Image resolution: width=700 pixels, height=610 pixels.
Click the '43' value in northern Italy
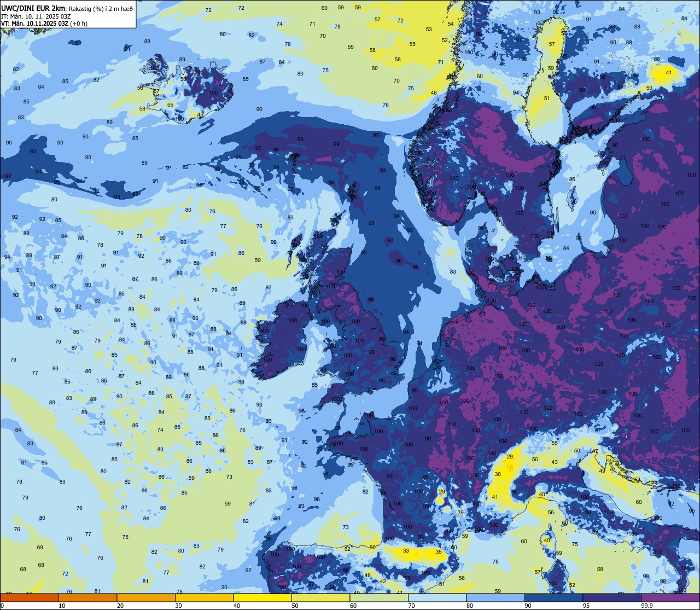555,462
